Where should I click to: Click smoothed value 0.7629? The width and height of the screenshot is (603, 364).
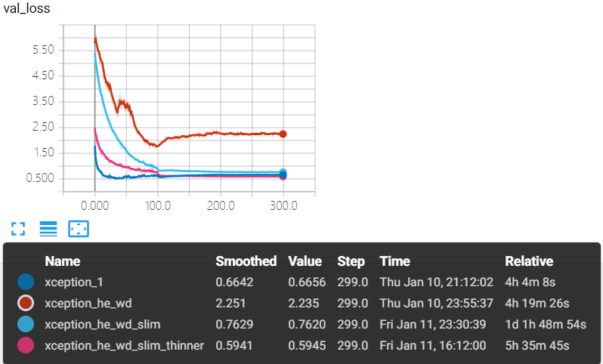click(x=234, y=325)
